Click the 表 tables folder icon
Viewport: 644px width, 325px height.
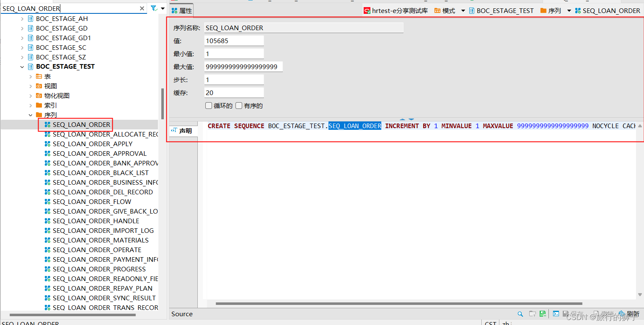[x=39, y=76]
